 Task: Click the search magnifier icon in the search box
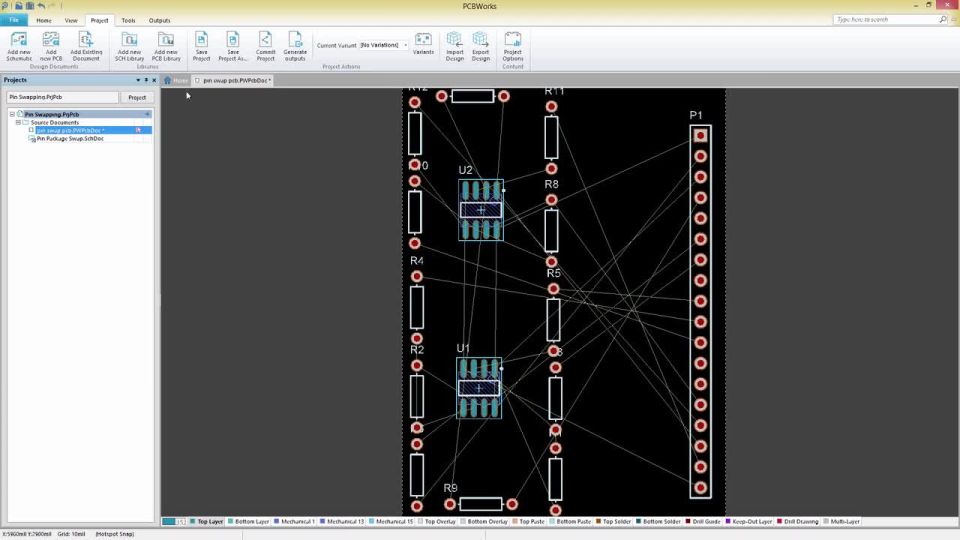click(943, 20)
